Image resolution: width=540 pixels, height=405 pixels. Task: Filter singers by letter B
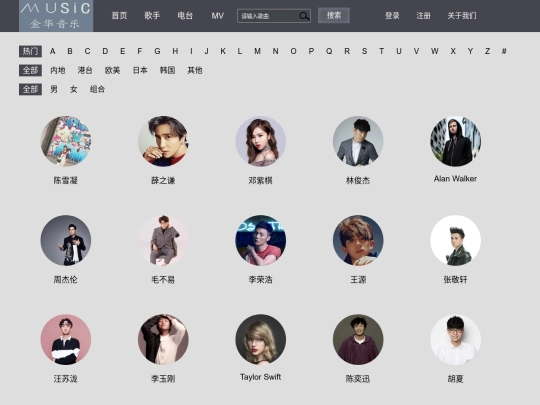(x=70, y=51)
